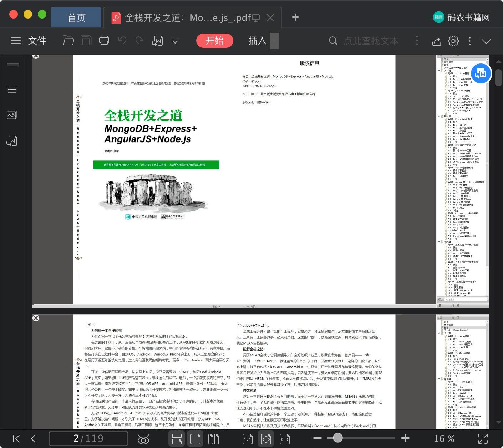Click PDF to Word convert toolbar icon
Viewport: 503px width, 448px height.
(157, 41)
